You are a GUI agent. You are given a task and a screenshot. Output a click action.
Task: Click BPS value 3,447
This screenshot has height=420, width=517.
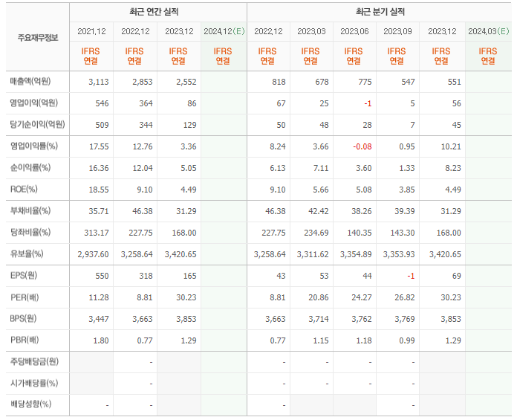[x=99, y=319]
